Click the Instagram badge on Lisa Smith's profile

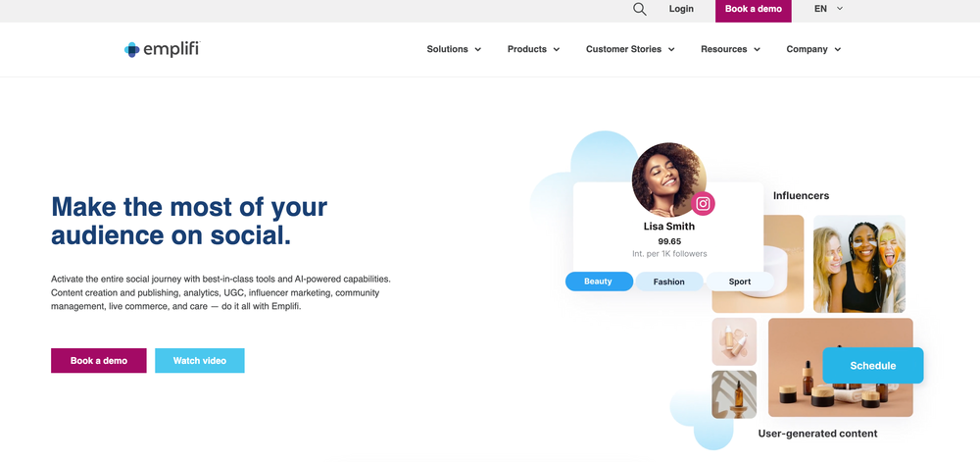tap(703, 204)
